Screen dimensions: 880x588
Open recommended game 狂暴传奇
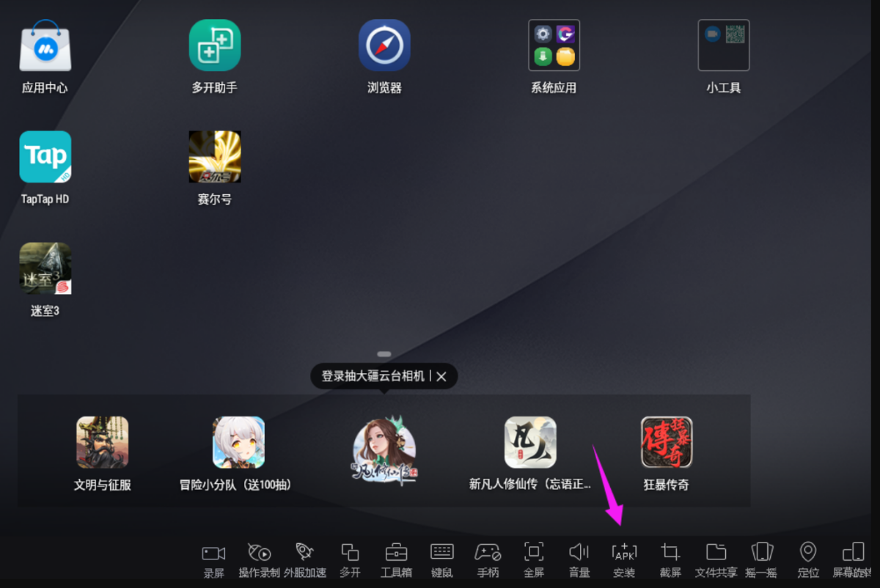667,442
